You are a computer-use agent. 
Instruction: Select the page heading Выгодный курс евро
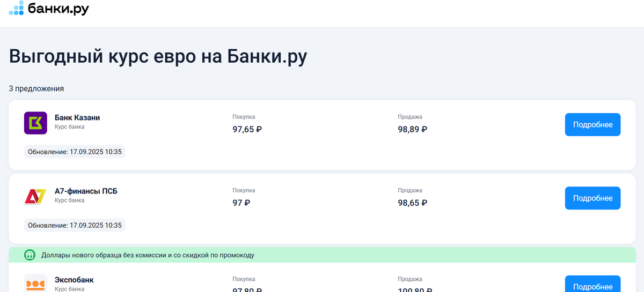[x=158, y=57]
